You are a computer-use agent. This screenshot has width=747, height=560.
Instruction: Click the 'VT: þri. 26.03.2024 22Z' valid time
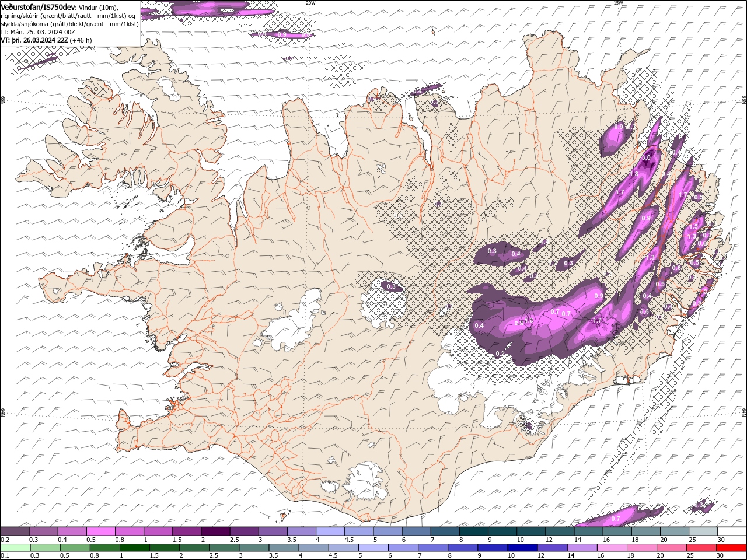[34, 40]
